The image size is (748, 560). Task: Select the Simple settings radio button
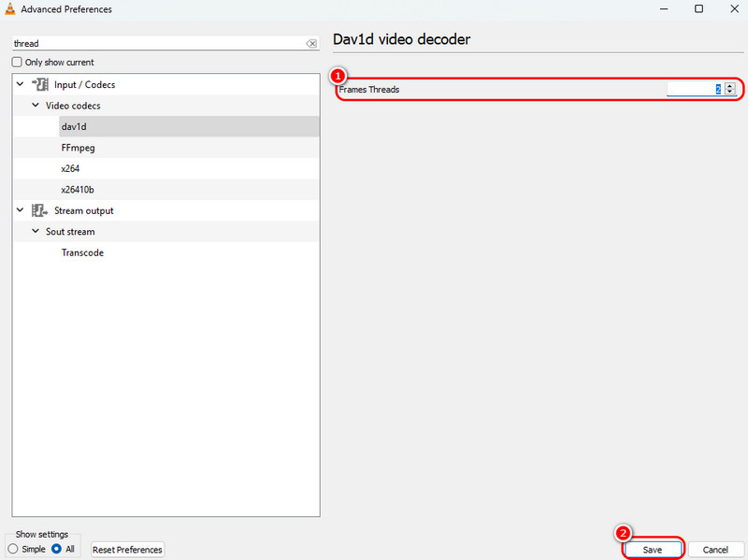click(13, 549)
